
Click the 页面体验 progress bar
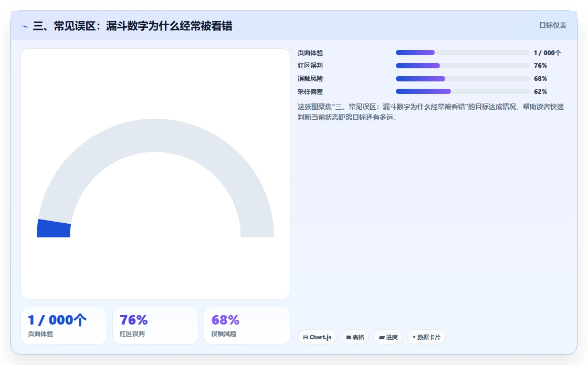click(x=463, y=53)
